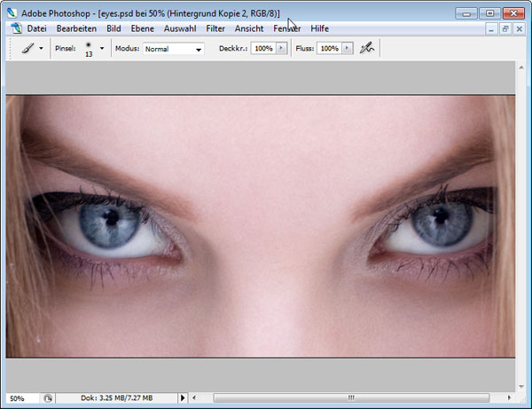
Task: Click the Photoshop document icon in menu bar
Action: [x=12, y=28]
